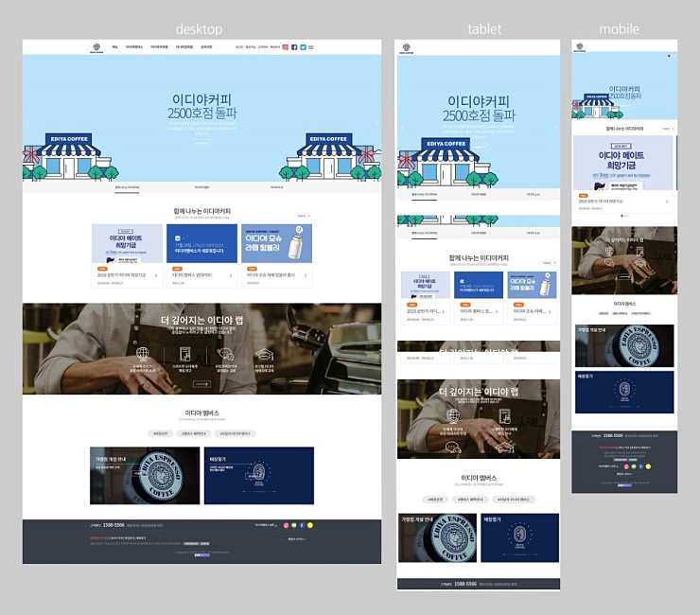The image size is (700, 615).
Task: Click chevron on mobile 희망기금 news card
Action: click(x=667, y=202)
